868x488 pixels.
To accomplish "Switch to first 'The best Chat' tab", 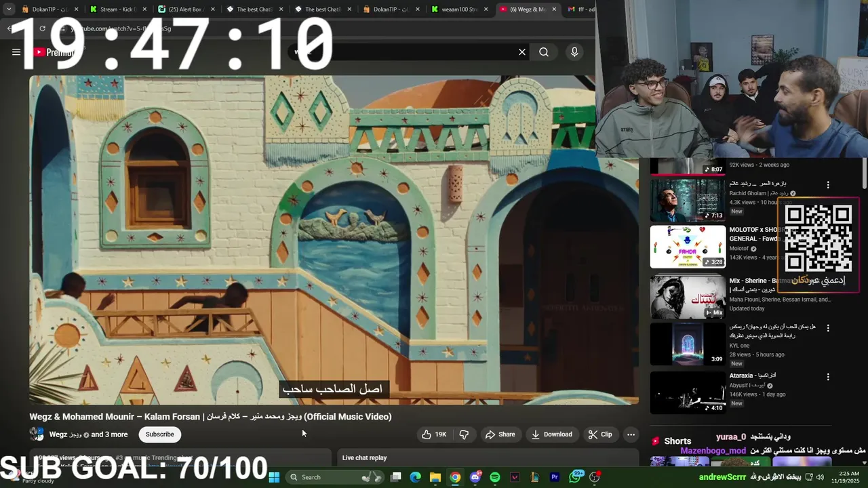I will (254, 9).
